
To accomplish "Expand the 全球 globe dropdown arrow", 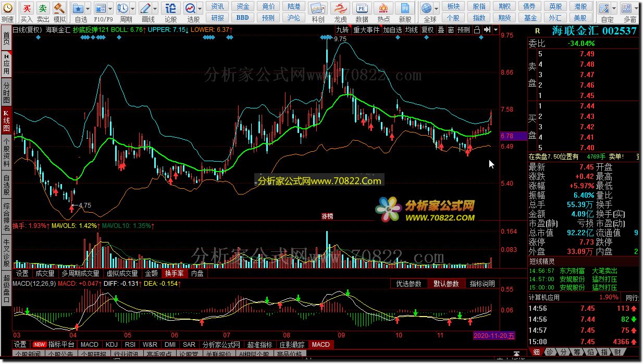I will point(436,9).
